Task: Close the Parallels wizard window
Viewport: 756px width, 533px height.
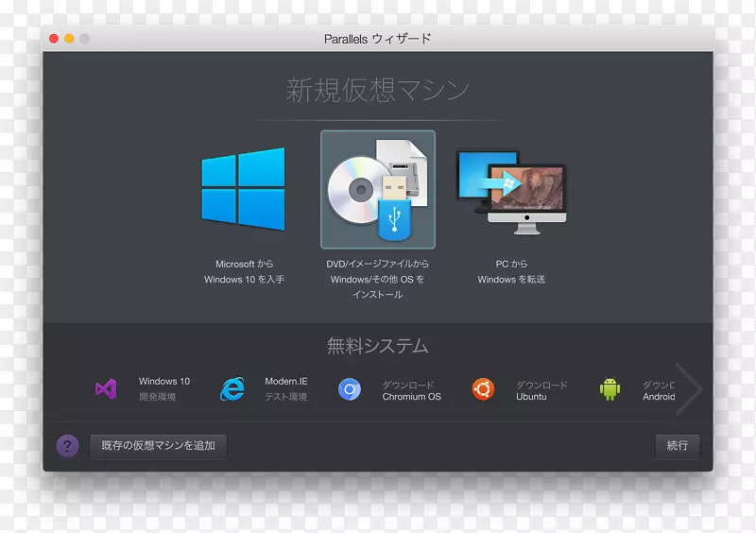Action: pyautogui.click(x=54, y=39)
